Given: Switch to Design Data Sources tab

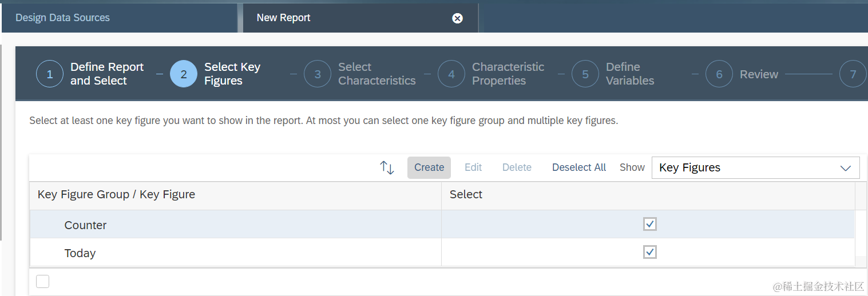Looking at the screenshot, I should 63,18.
